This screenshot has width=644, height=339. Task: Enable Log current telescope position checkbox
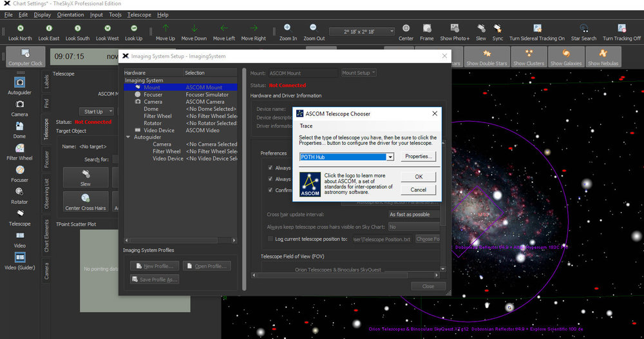[x=270, y=238]
